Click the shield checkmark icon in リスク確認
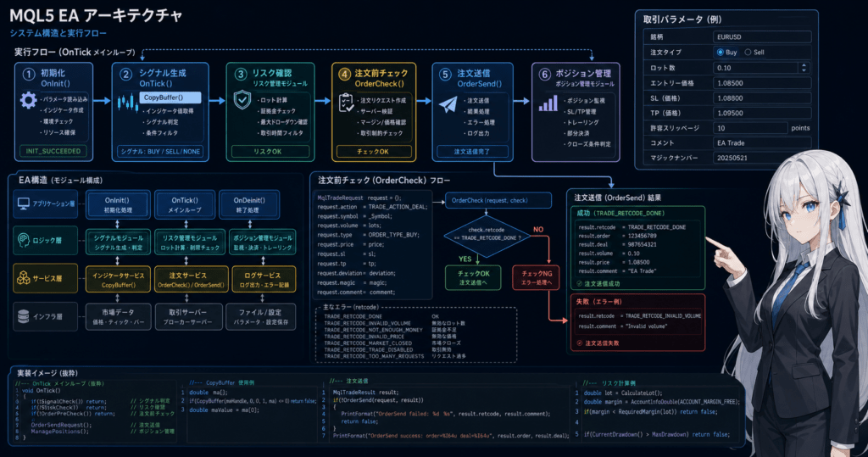The height and width of the screenshot is (457, 868). click(x=242, y=100)
